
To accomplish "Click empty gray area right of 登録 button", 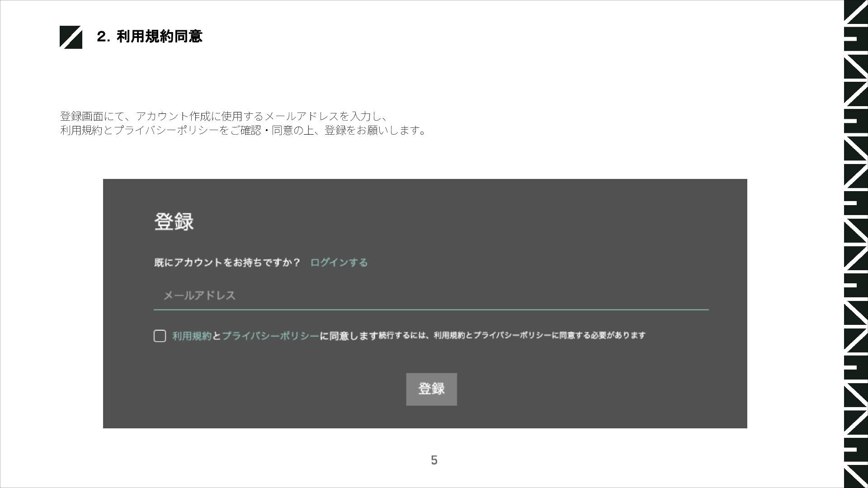I will pos(588,389).
